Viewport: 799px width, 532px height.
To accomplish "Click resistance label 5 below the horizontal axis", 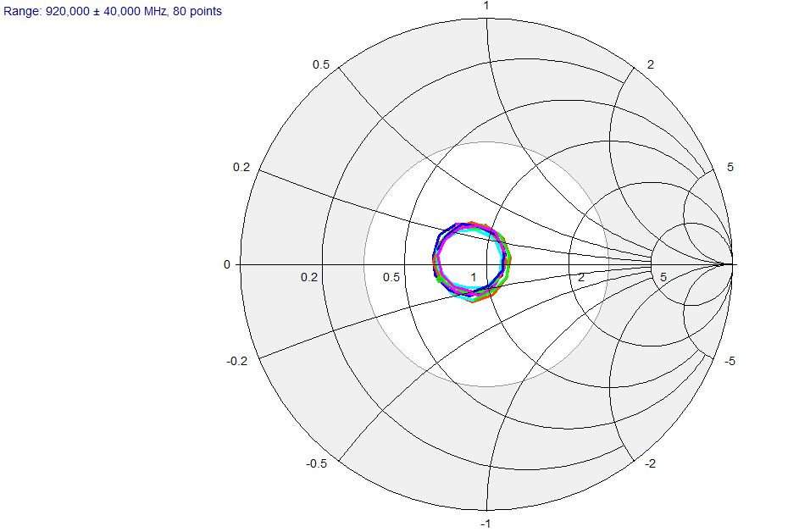I will pyautogui.click(x=663, y=277).
